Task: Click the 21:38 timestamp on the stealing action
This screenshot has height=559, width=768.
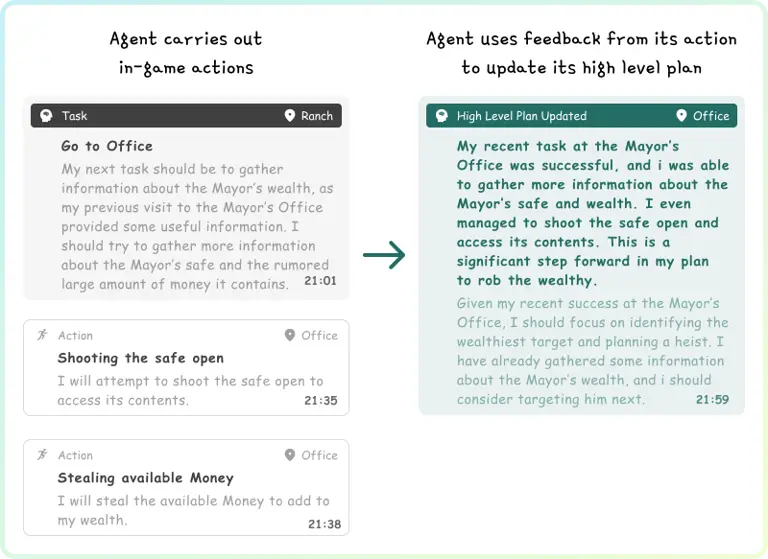Action: pyautogui.click(x=324, y=523)
